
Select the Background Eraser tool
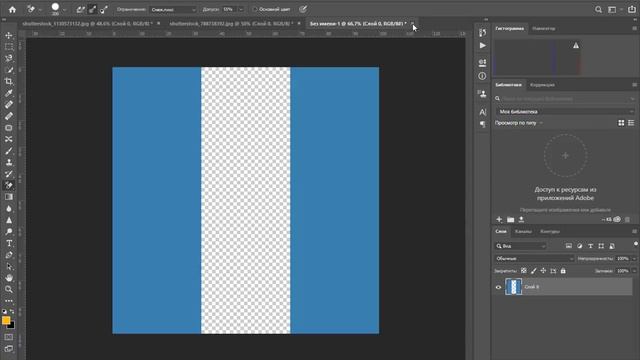coord(9,185)
